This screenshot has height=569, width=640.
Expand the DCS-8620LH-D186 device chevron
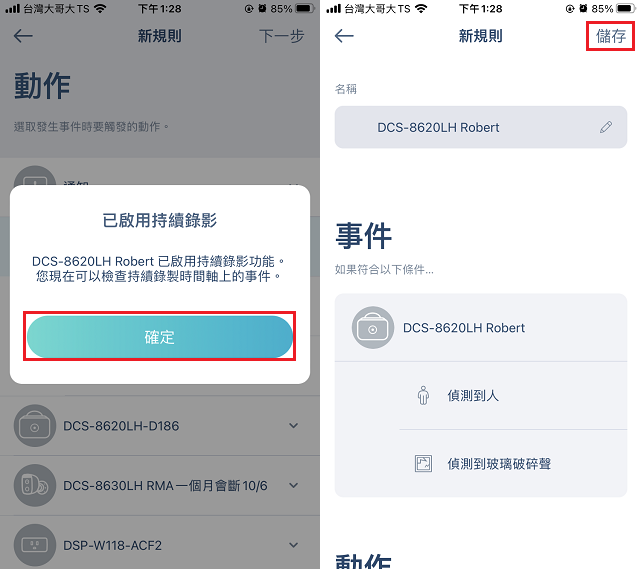[x=293, y=426]
